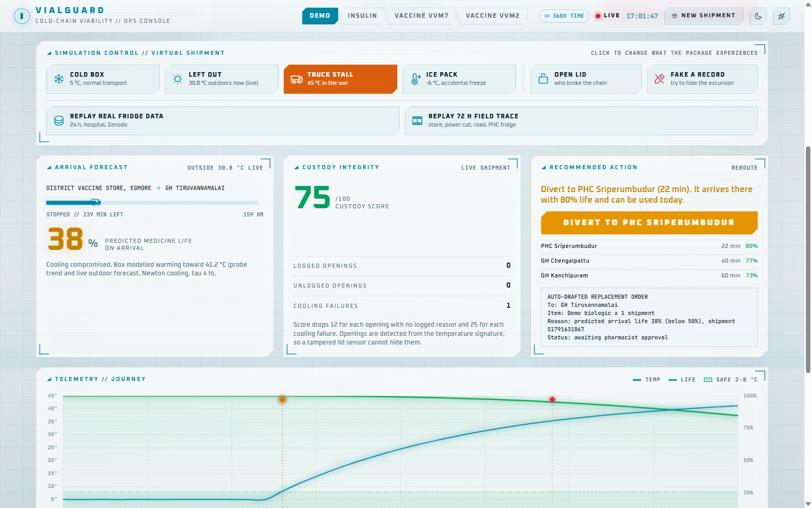Click the red diamond marker on telemetry chart
This screenshot has height=508, width=812.
coord(552,399)
